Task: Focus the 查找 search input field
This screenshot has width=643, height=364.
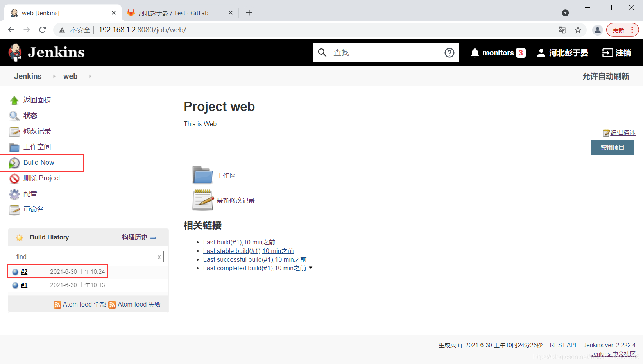Action: (386, 52)
